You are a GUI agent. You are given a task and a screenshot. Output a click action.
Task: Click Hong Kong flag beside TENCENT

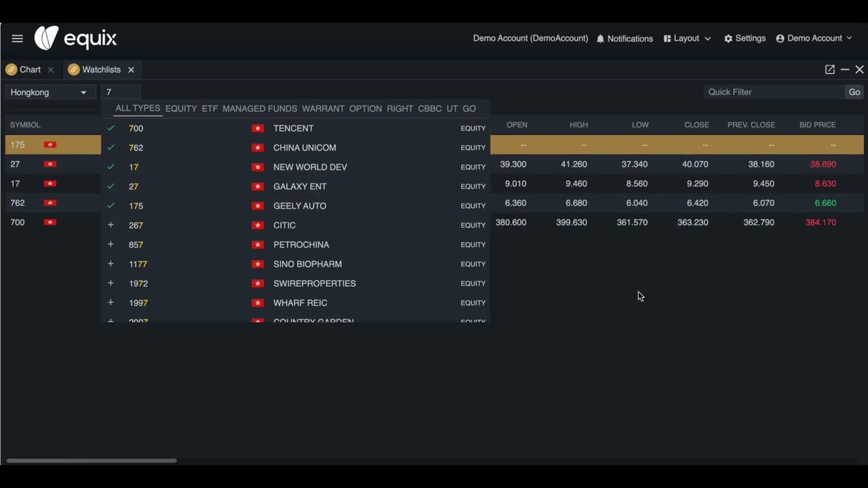coord(258,128)
